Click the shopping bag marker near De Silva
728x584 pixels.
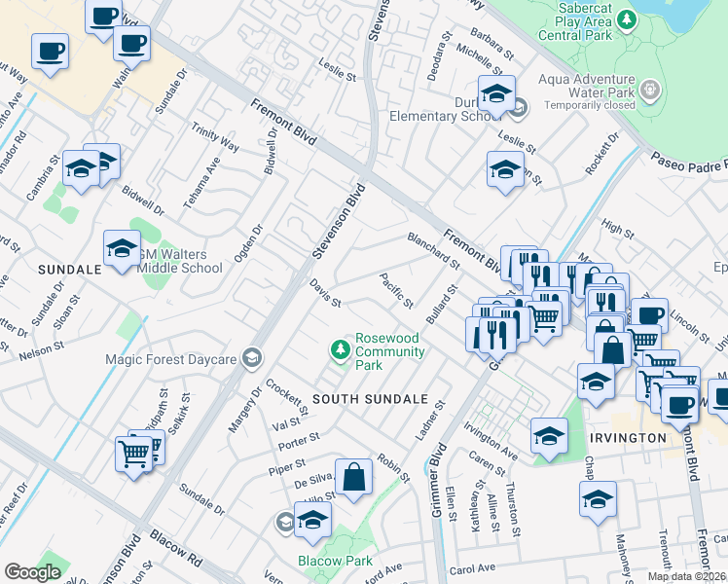point(354,479)
